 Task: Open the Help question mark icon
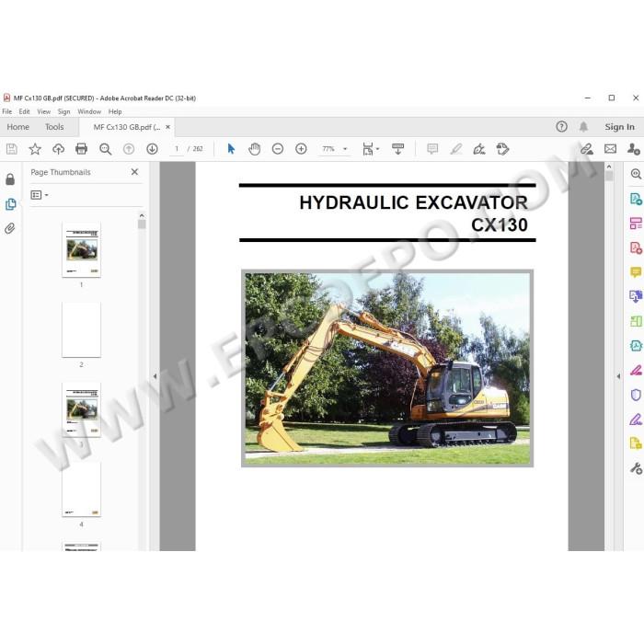click(561, 127)
